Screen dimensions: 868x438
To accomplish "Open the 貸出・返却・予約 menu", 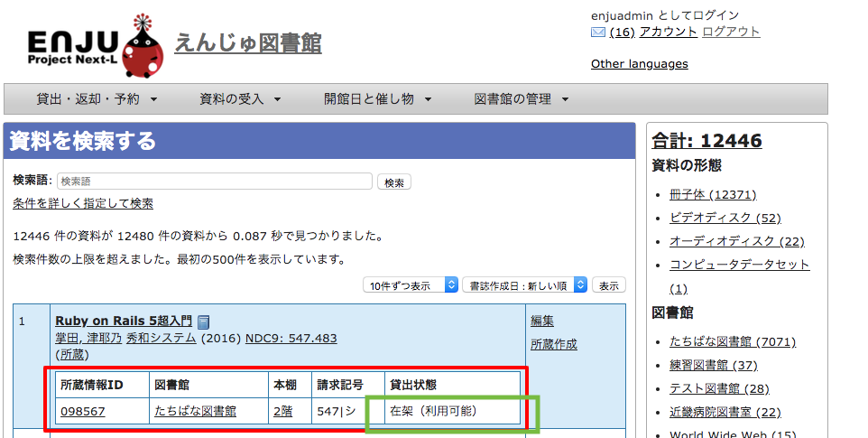I will pyautogui.click(x=97, y=99).
